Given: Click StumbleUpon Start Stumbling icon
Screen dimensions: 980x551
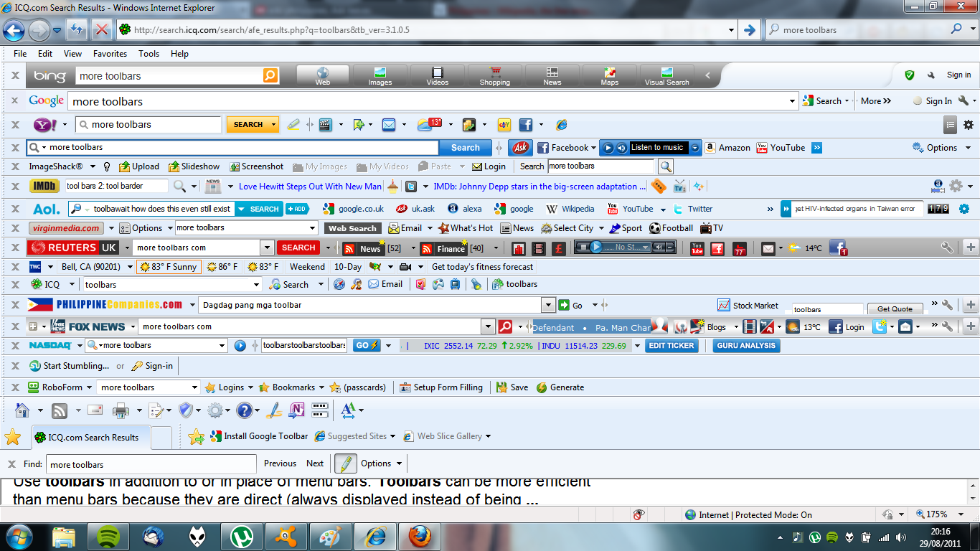Looking at the screenshot, I should pos(34,366).
